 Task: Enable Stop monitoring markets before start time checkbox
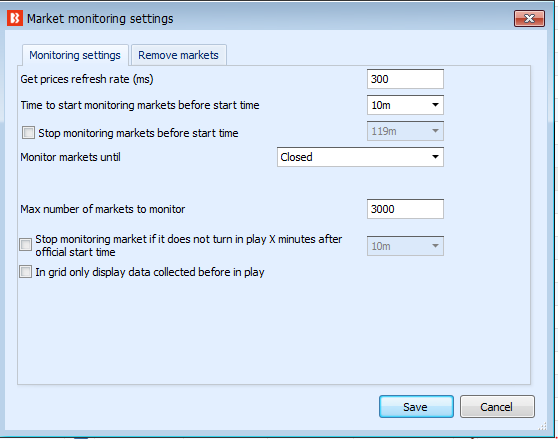(x=28, y=133)
